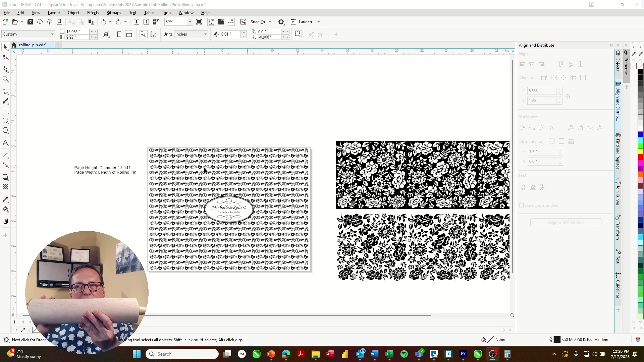Viewport: 644px width, 362px height.
Task: Open the Find and Replace docker tab
Action: pos(618,151)
